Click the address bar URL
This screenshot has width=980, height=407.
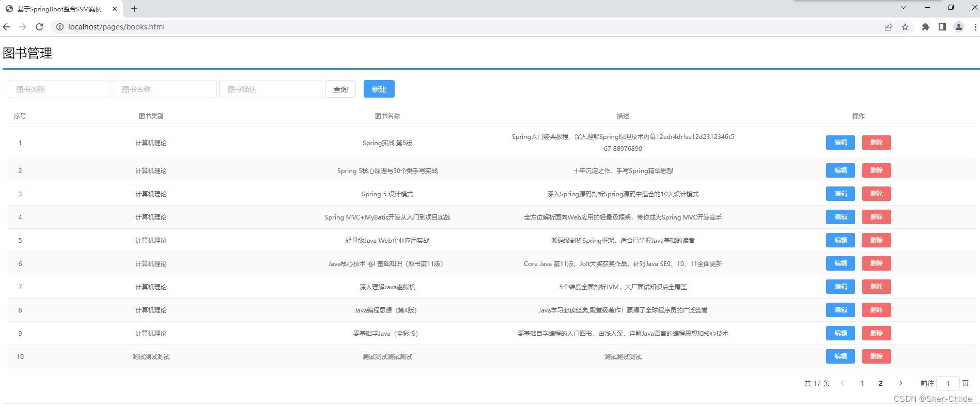pyautogui.click(x=116, y=27)
